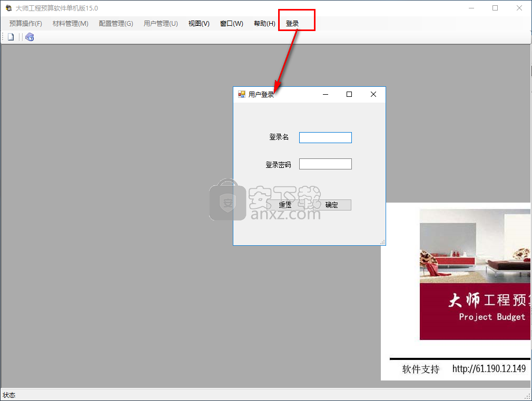
Task: Click the dialog resize grip corner
Action: 382,242
